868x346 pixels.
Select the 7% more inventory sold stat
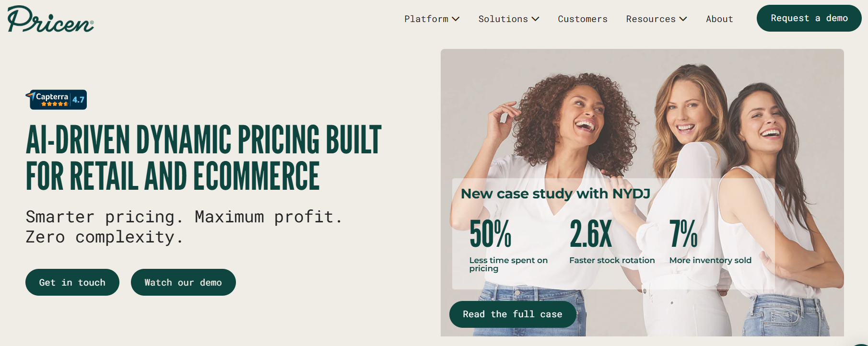[683, 234]
